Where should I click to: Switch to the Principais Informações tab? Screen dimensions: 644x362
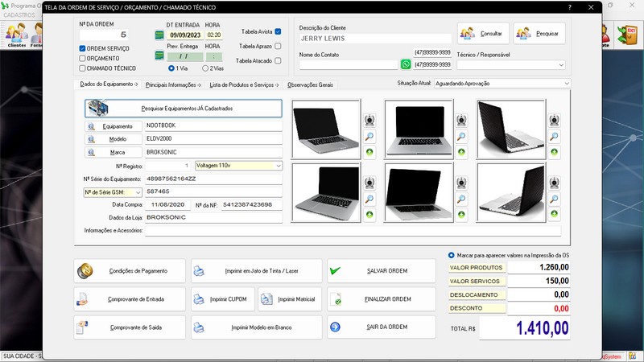[173, 84]
